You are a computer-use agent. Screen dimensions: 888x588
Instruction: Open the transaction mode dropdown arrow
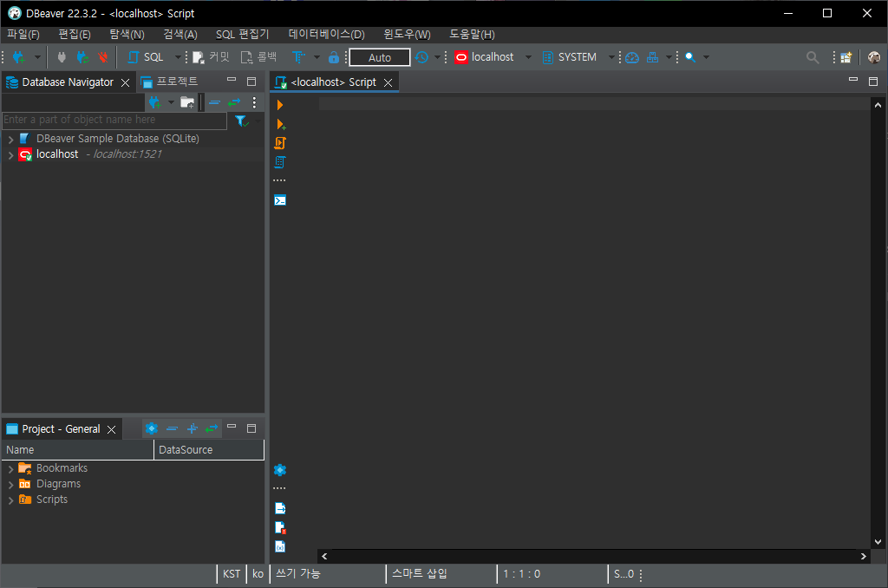(317, 57)
